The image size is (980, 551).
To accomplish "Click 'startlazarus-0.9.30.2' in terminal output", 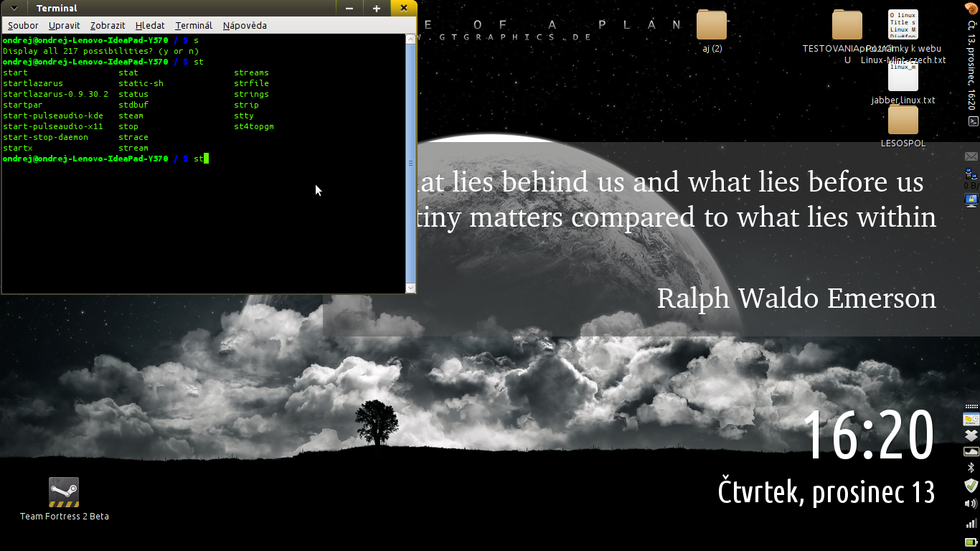I will tap(56, 94).
